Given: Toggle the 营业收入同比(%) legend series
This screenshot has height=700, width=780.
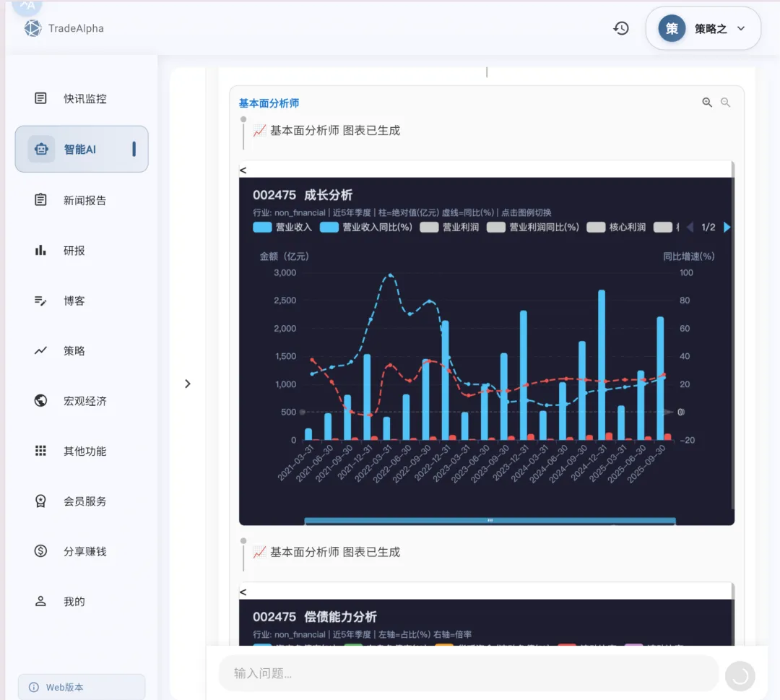Looking at the screenshot, I should 365,228.
